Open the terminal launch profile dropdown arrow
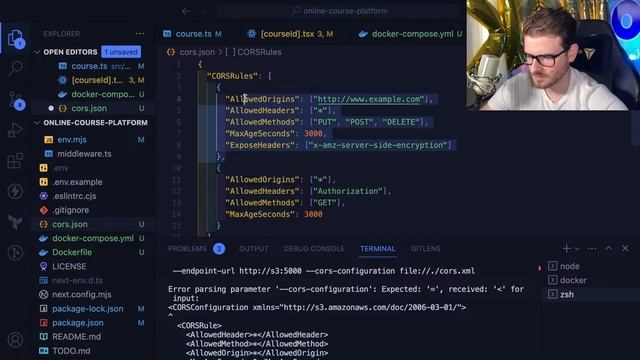 point(577,249)
